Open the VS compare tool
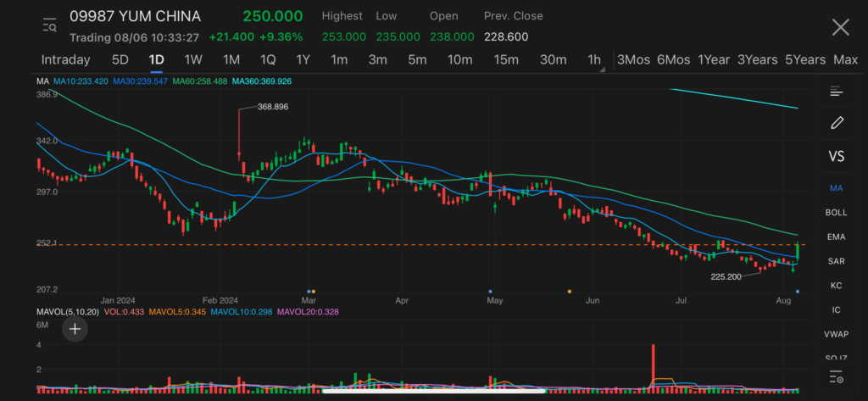 837,156
